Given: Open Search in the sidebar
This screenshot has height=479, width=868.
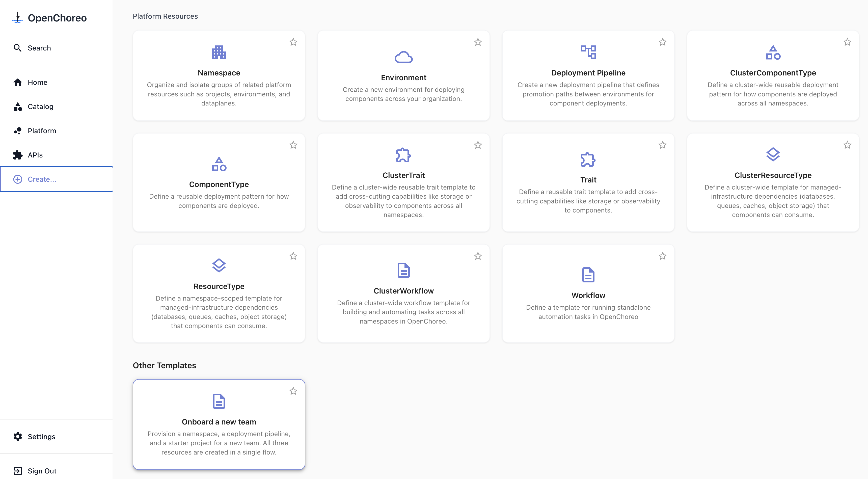Looking at the screenshot, I should tap(56, 48).
